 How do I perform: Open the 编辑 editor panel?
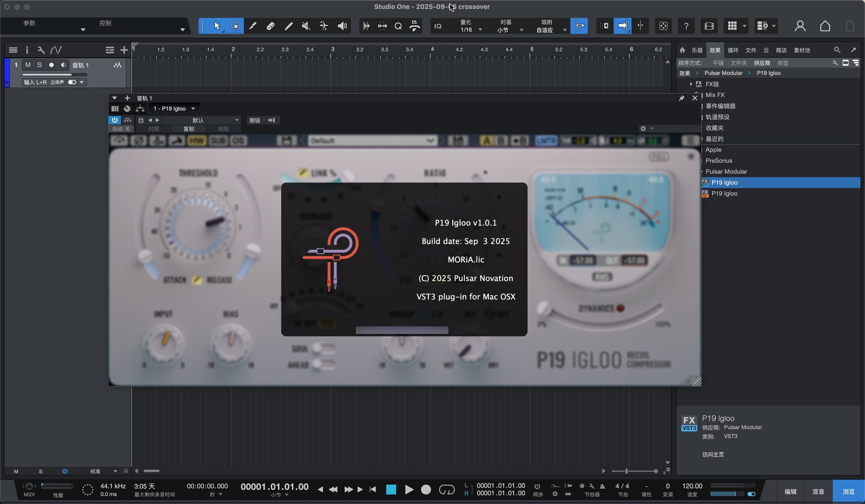pos(790,491)
